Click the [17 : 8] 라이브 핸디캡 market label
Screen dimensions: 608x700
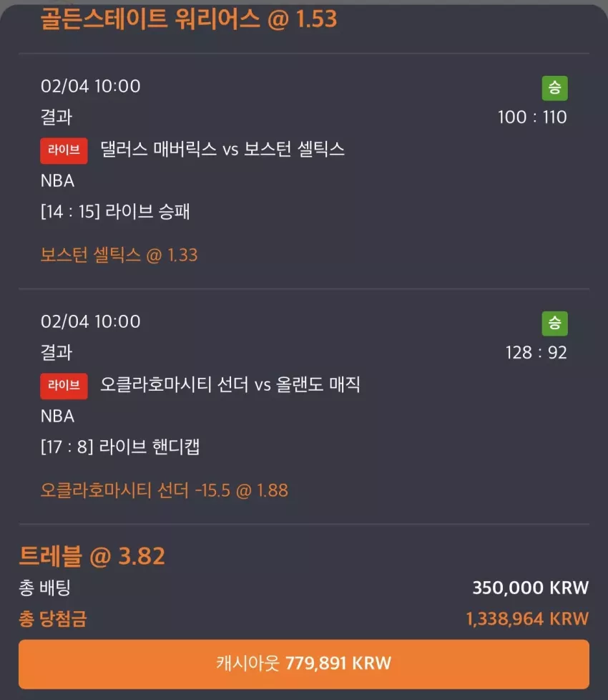coord(120,447)
